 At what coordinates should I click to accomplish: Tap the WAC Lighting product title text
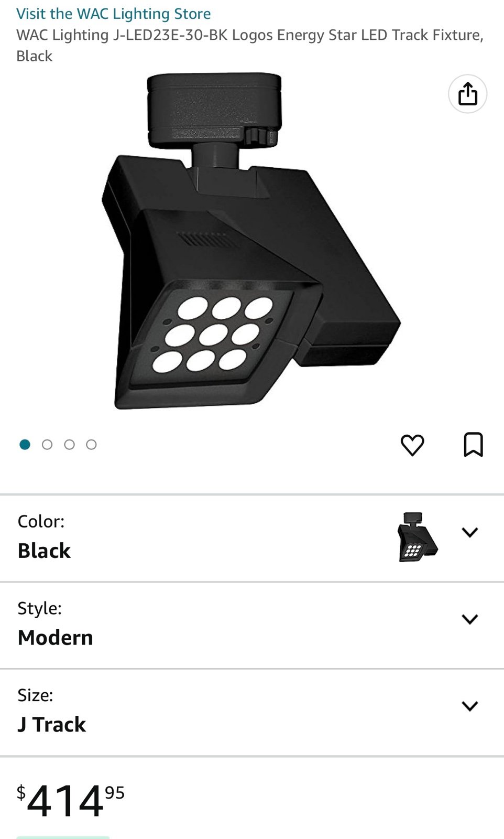coord(250,45)
